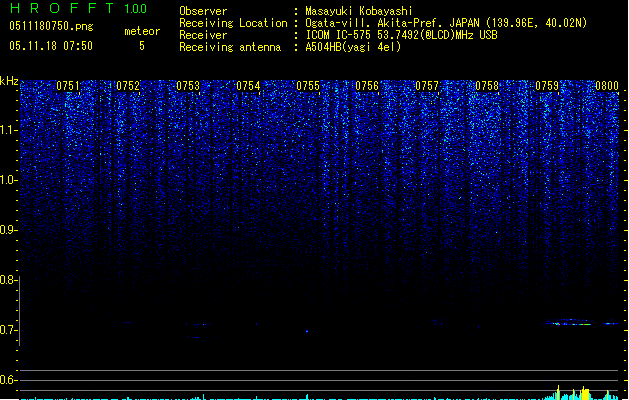Click the 0757 time marker
The width and height of the screenshot is (629, 400).
[427, 86]
